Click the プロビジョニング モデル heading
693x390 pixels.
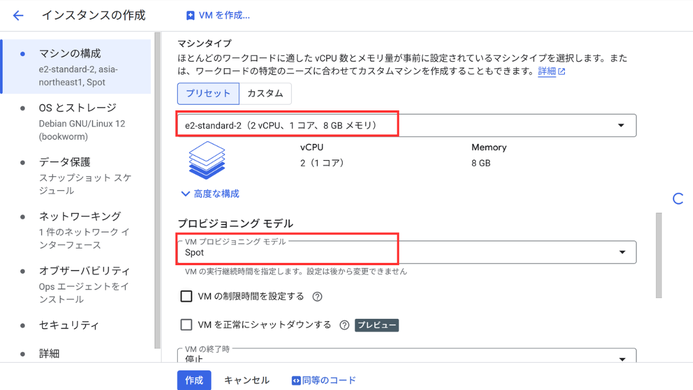point(236,224)
